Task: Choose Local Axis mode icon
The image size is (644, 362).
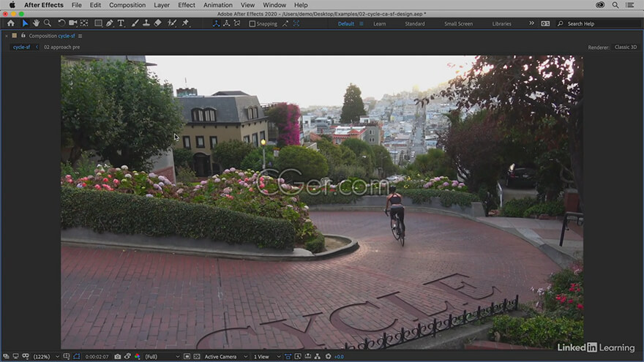Action: click(x=216, y=24)
